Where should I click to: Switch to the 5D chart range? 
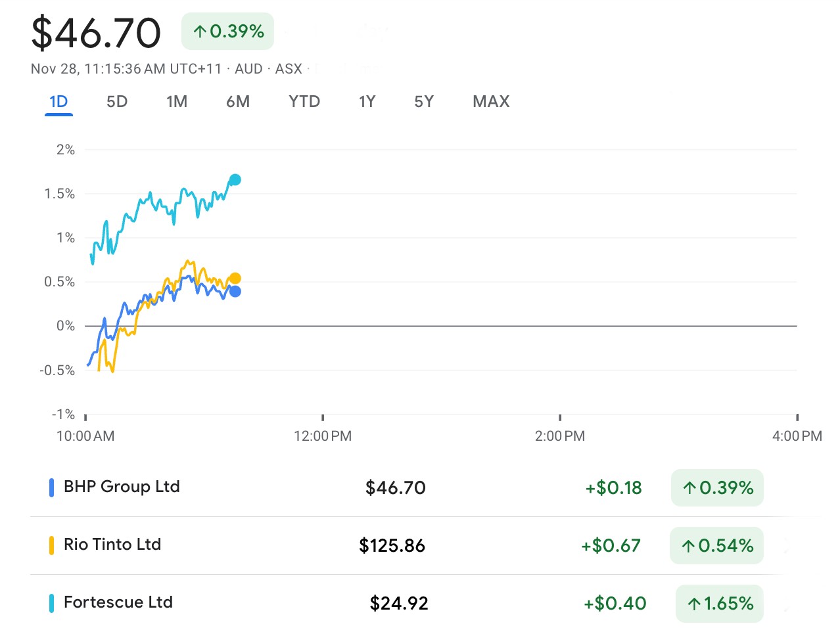point(117,102)
